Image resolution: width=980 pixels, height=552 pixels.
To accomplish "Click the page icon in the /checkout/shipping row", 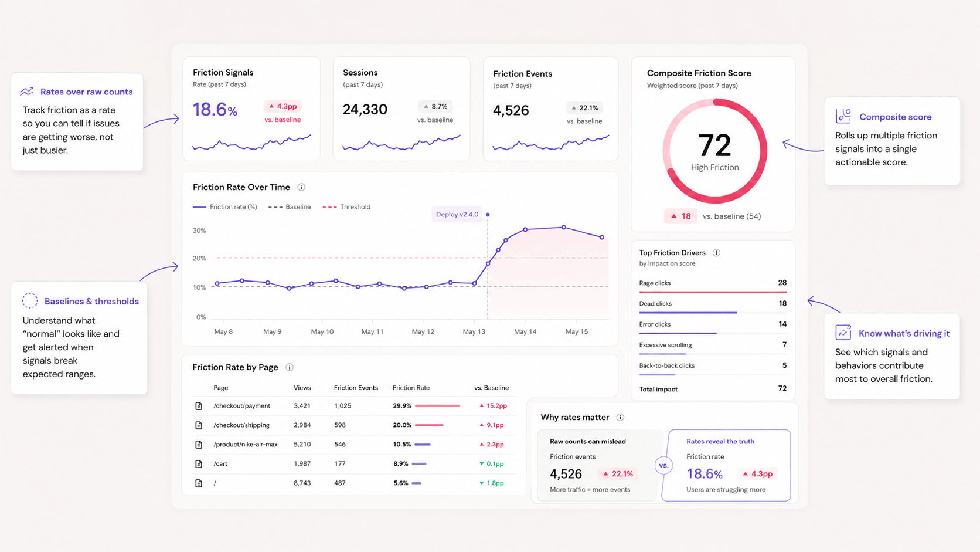I will [x=199, y=425].
